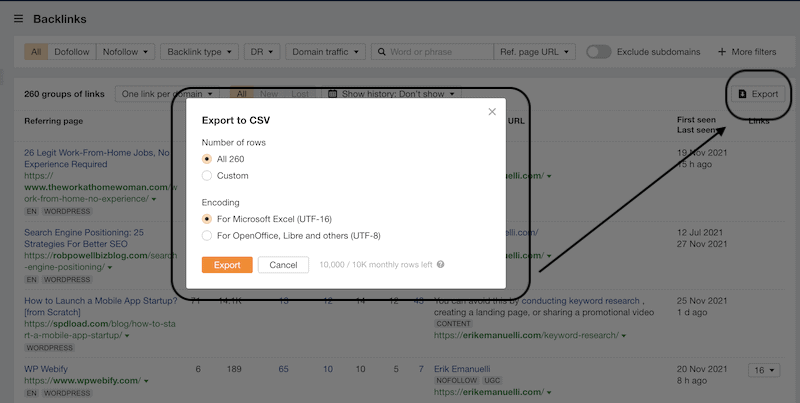Select the Dofollow filter tab

pyautogui.click(x=72, y=52)
